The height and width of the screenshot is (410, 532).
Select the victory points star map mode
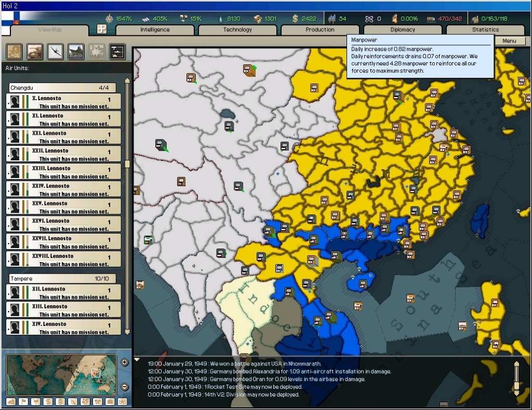click(123, 402)
